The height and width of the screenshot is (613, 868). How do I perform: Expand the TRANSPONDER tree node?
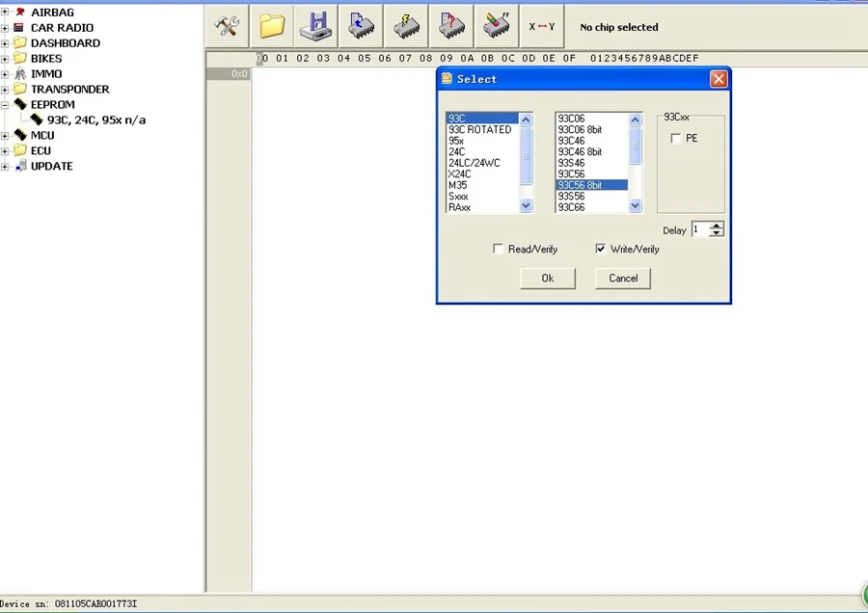(5, 89)
